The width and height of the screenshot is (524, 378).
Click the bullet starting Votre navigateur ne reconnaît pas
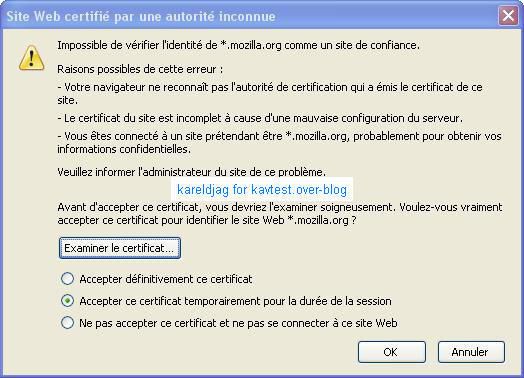point(270,94)
